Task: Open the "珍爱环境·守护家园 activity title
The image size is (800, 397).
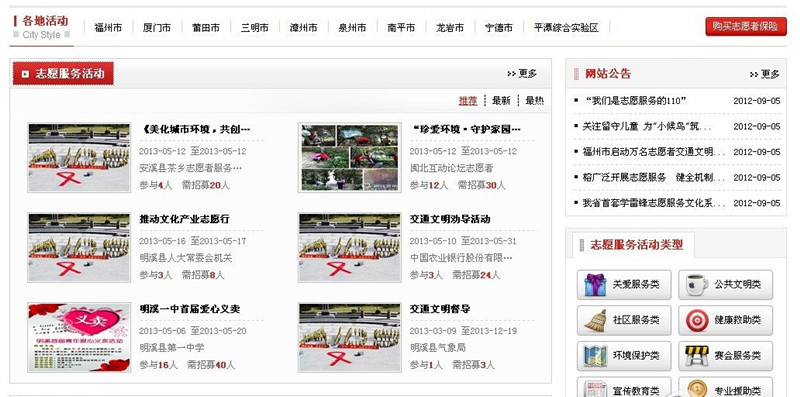Action: click(x=466, y=130)
